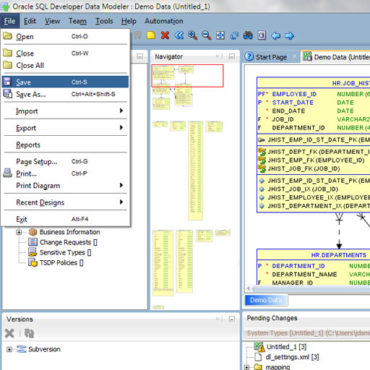The image size is (370, 370).
Task: Click the highlighted File menu
Action: [x=10, y=21]
